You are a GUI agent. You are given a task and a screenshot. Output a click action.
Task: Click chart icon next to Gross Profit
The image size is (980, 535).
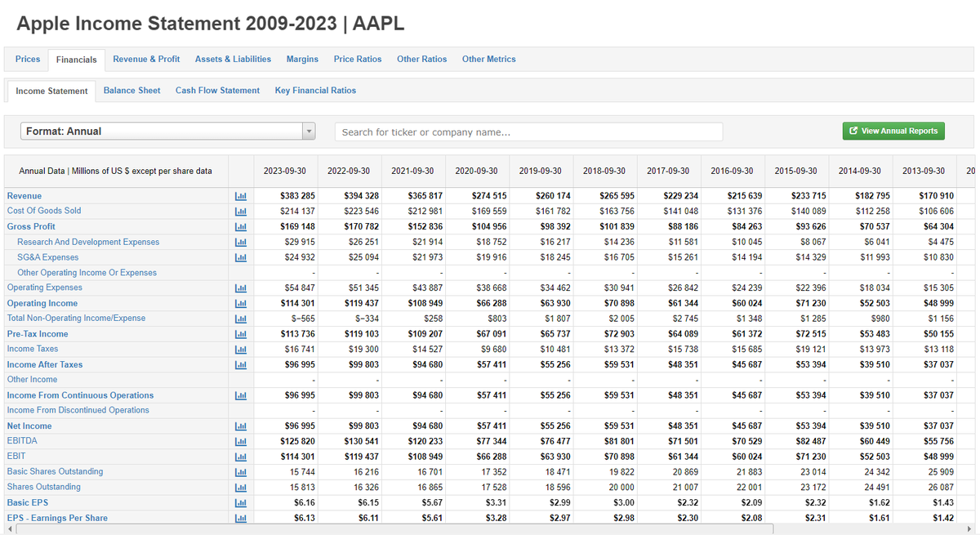(240, 227)
